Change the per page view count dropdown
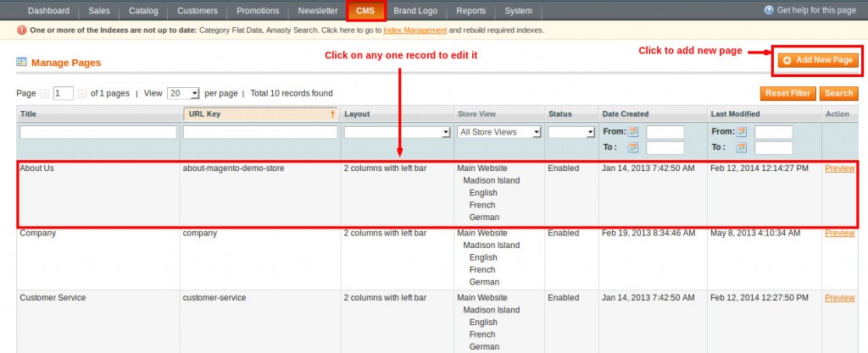868x353 pixels. coord(194,93)
